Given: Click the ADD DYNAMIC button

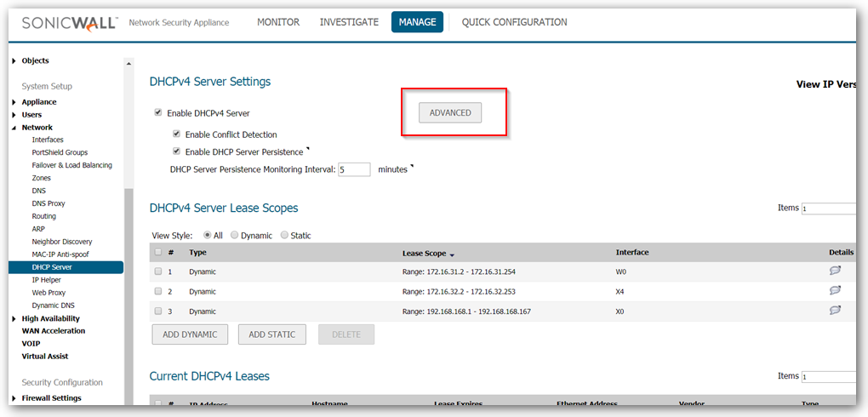Looking at the screenshot, I should [x=190, y=334].
